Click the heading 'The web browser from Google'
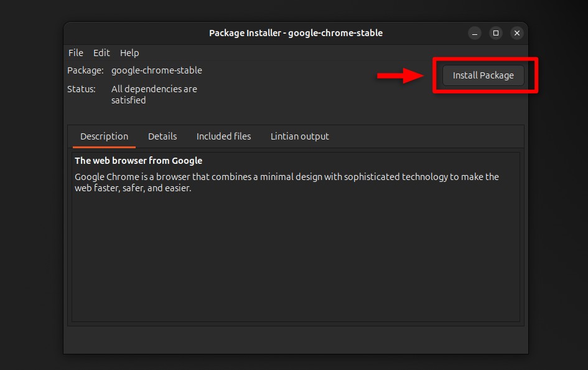Viewport: 588px width, 370px height. click(138, 161)
